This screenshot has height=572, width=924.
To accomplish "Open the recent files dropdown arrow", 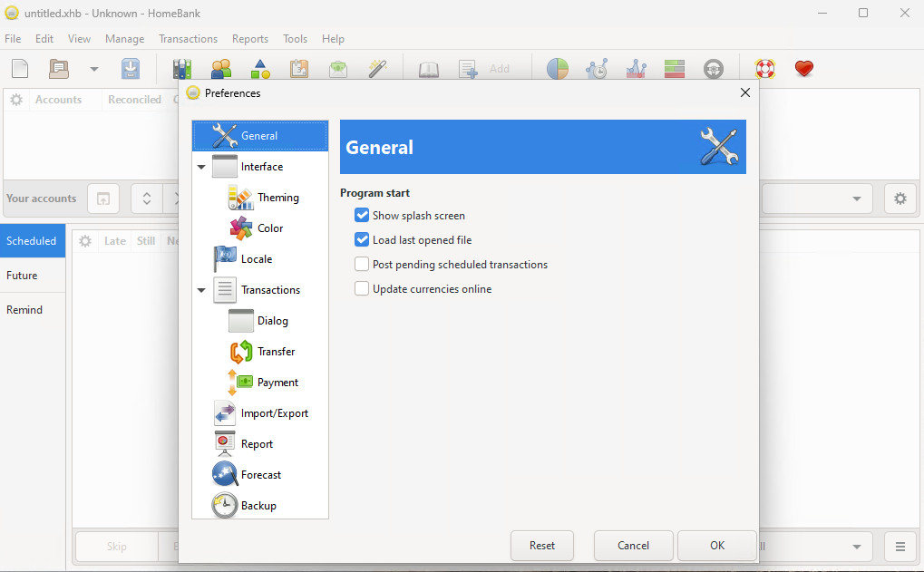I will pyautogui.click(x=93, y=69).
